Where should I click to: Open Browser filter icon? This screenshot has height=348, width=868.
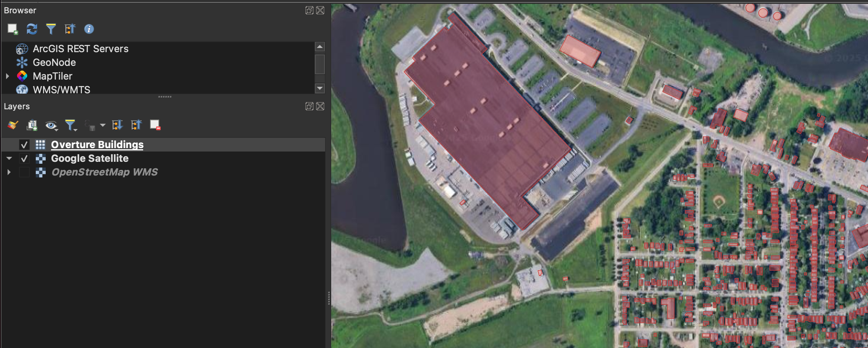click(x=51, y=29)
